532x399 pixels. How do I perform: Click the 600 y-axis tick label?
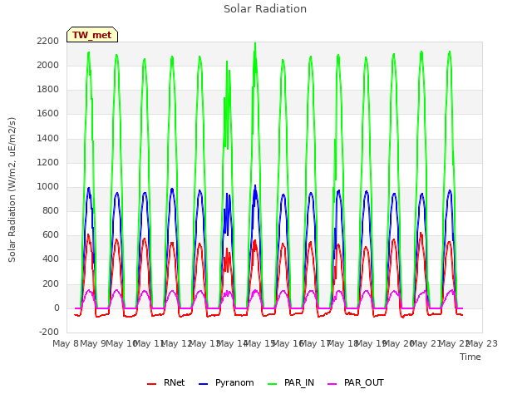coord(51,234)
